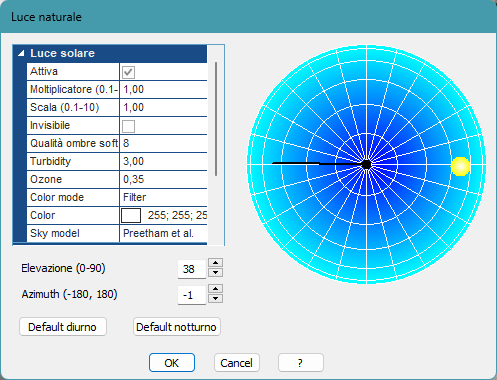Select the Color mode property label
497x380 pixels.
point(57,197)
